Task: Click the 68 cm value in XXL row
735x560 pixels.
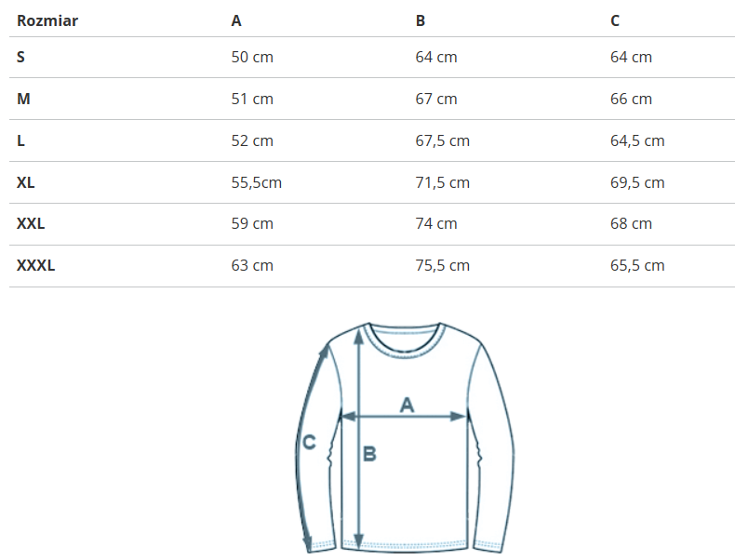Action: (631, 223)
